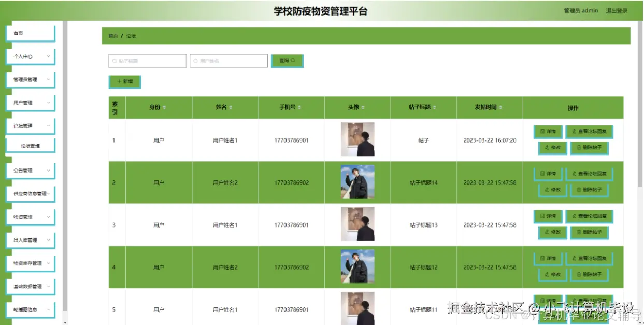Expand the 用户管理 sidebar menu
The height and width of the screenshot is (325, 644).
click(x=31, y=103)
